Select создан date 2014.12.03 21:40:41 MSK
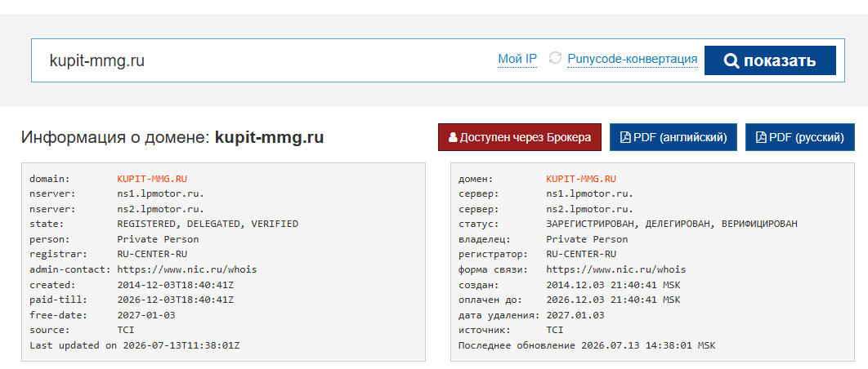This screenshot has width=868, height=369. (613, 284)
